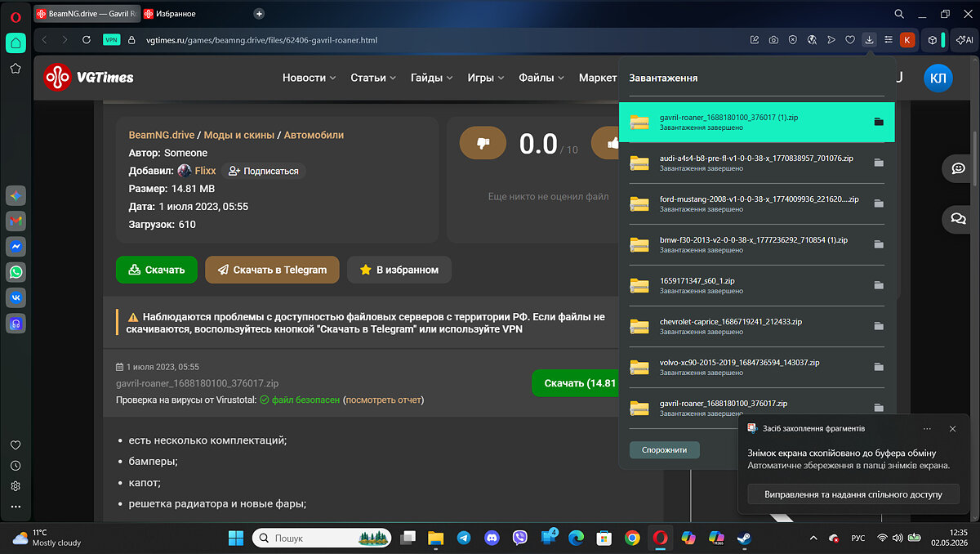Click the Opera sidebar home icon
This screenshot has width=980, height=554.
coord(16,43)
